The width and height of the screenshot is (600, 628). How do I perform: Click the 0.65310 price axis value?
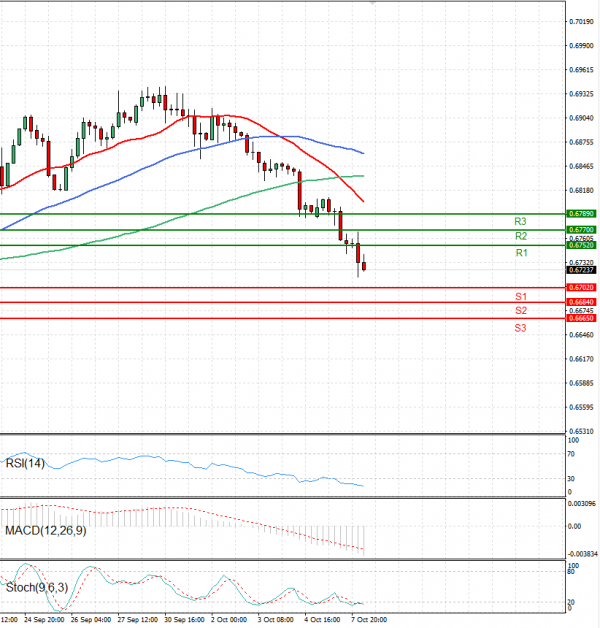581,431
